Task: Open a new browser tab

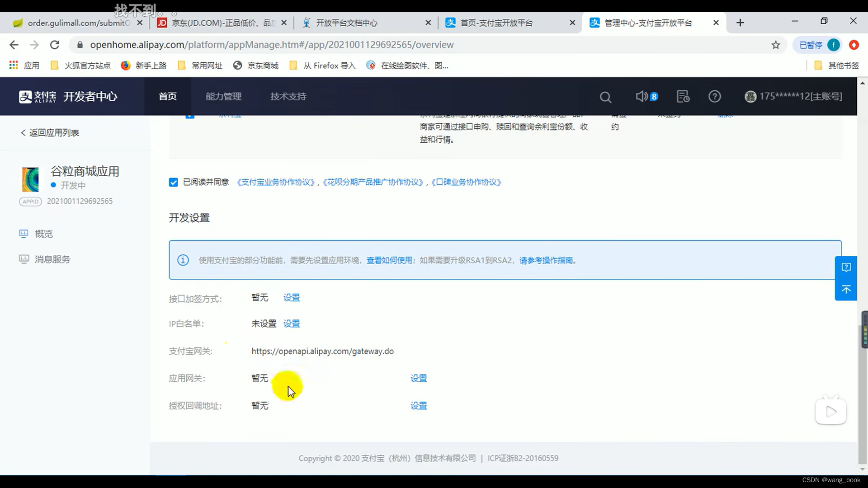Action: coord(740,23)
